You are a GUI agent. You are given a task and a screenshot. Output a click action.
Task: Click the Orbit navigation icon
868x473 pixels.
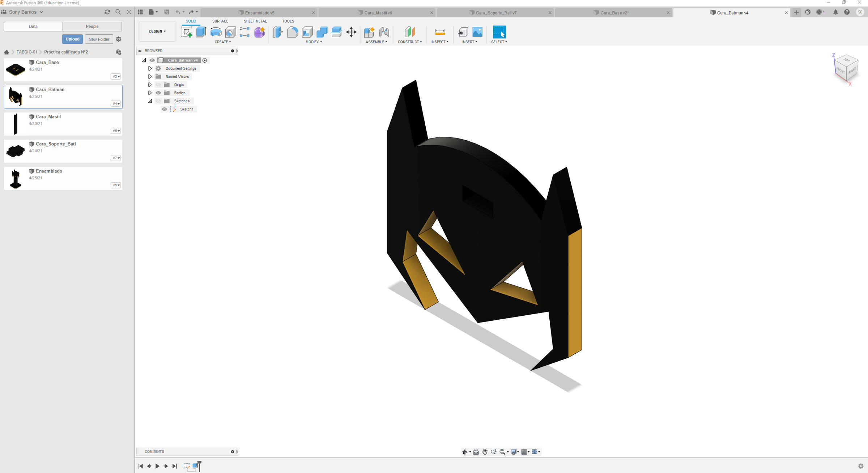tap(465, 452)
